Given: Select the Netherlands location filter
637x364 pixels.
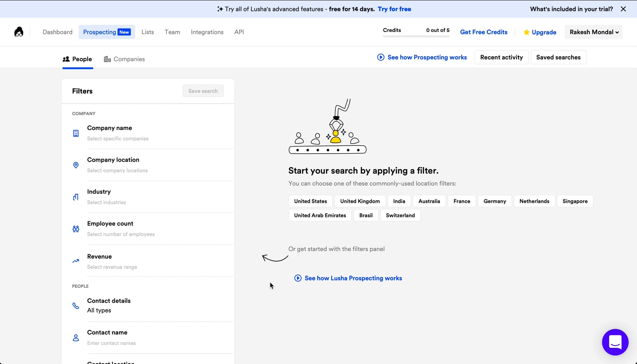Looking at the screenshot, I should 534,201.
